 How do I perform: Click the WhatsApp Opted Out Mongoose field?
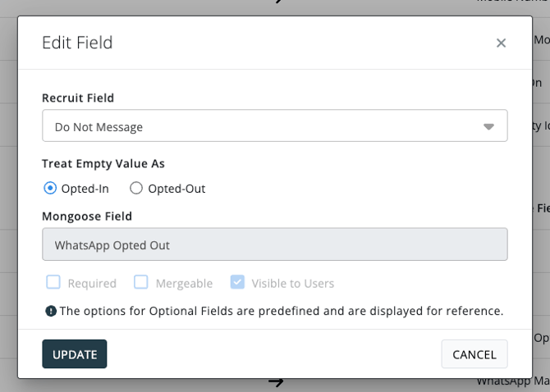(274, 244)
